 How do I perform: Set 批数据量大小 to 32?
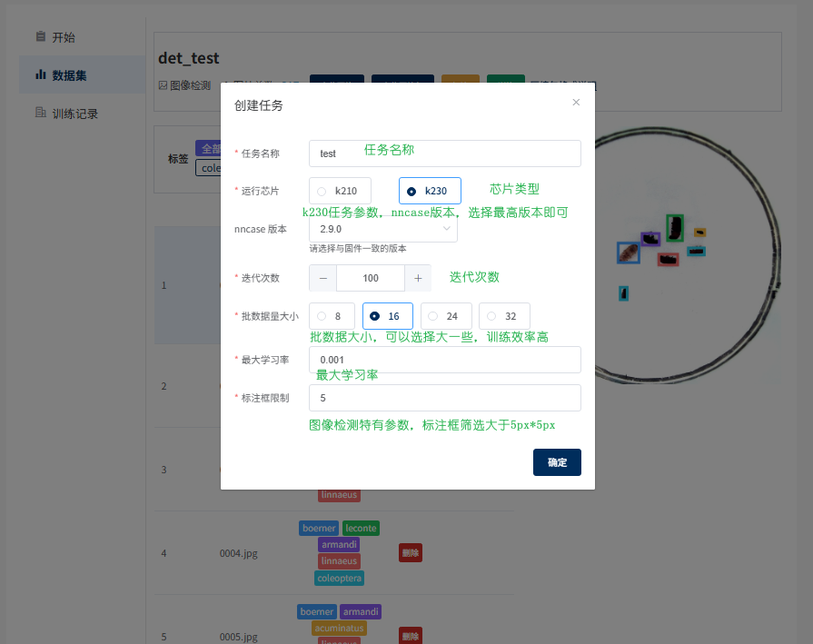[491, 316]
